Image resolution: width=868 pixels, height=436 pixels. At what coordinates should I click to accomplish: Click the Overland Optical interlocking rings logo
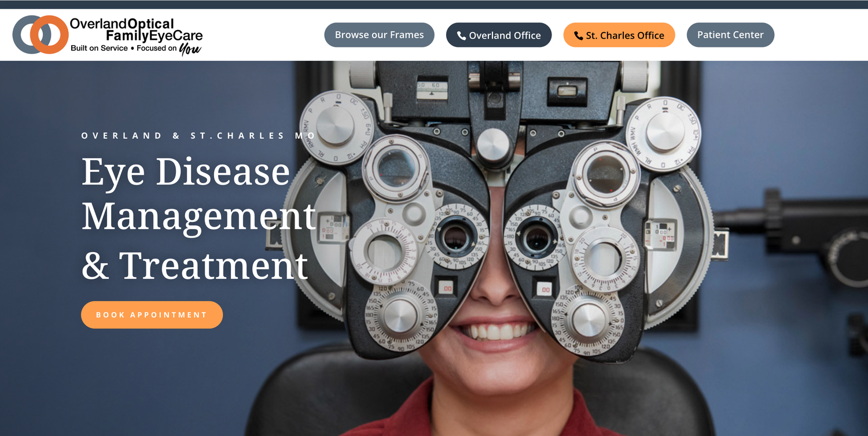[41, 35]
